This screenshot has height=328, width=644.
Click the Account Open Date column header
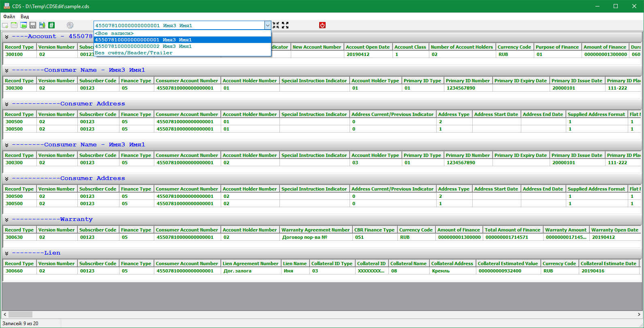tap(367, 47)
